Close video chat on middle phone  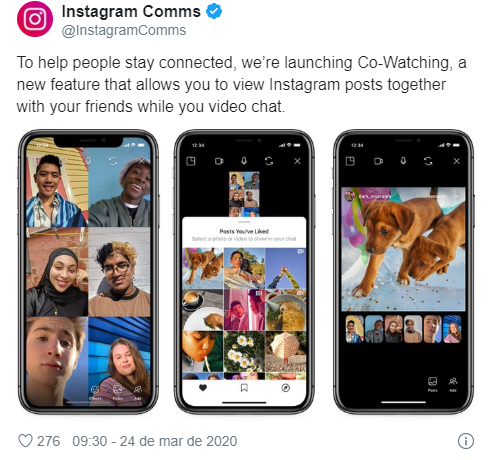click(x=297, y=161)
